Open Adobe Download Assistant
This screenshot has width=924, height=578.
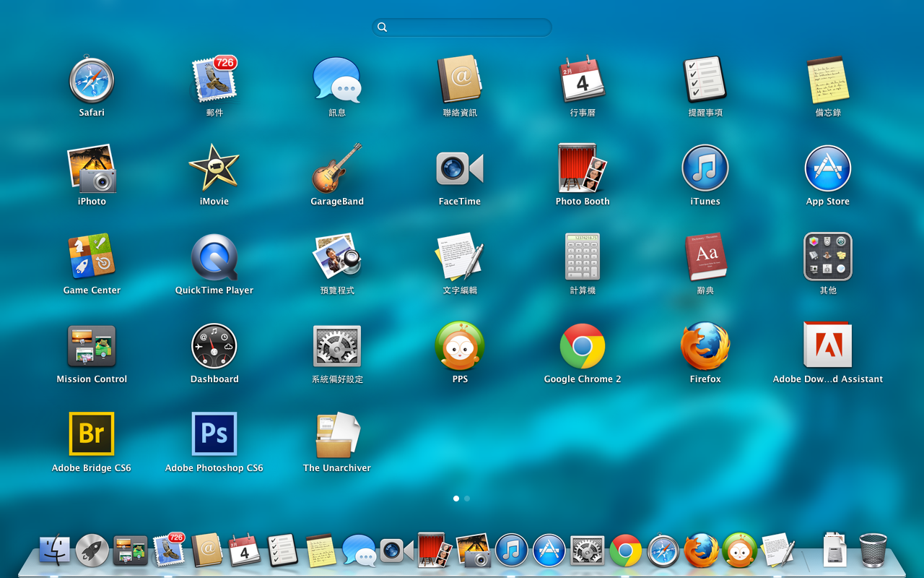tap(828, 346)
